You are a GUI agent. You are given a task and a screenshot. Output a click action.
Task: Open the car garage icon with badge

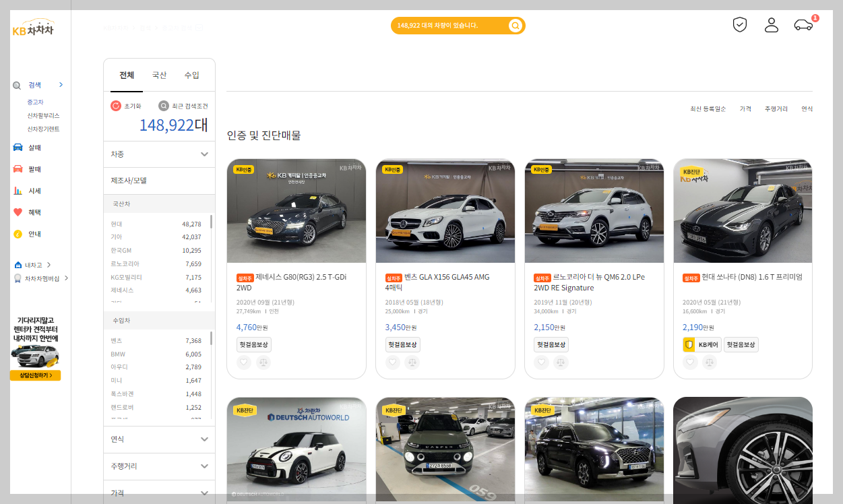pyautogui.click(x=804, y=25)
